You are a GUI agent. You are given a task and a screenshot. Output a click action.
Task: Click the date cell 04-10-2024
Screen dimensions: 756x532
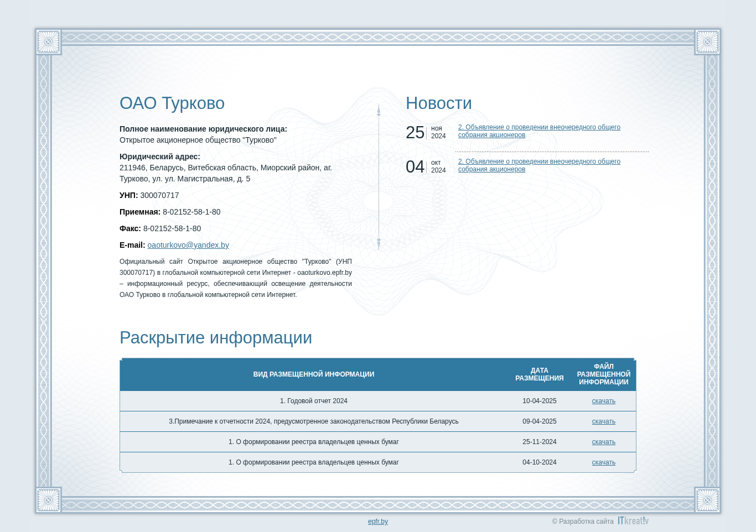point(540,462)
